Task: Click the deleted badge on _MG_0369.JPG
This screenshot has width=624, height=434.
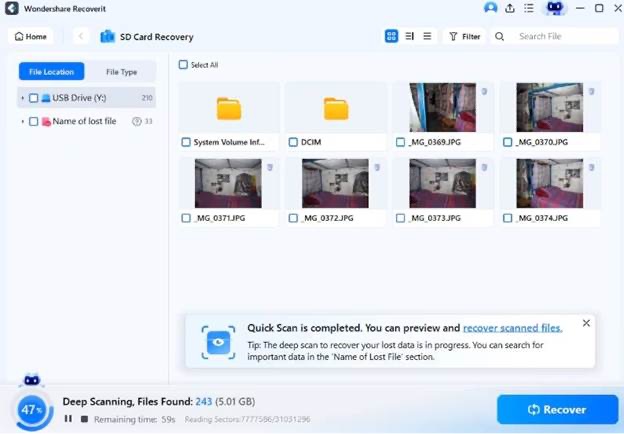Action: pos(484,91)
